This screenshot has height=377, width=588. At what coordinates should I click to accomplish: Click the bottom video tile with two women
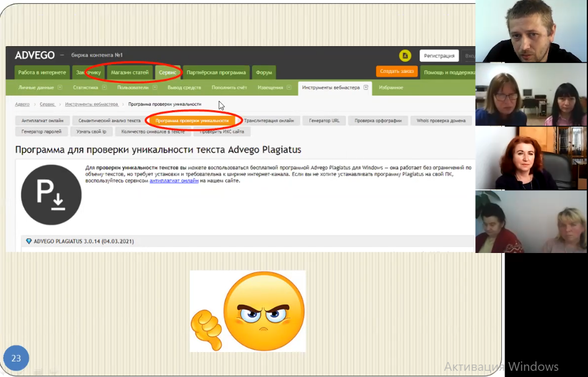coord(531,221)
